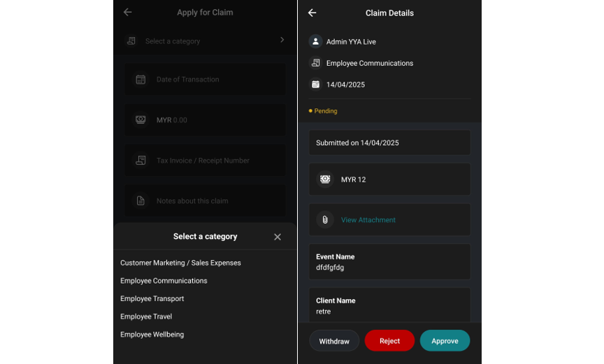Withdraw the claim

[x=334, y=341]
